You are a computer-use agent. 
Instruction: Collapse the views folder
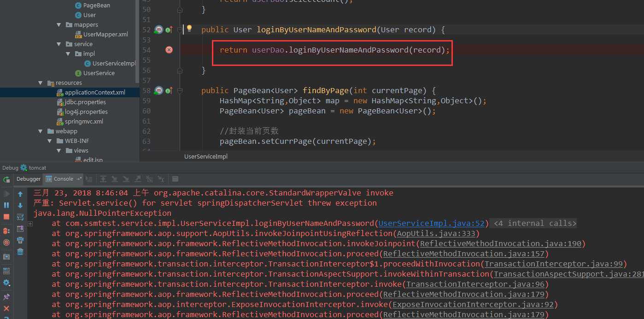point(59,150)
